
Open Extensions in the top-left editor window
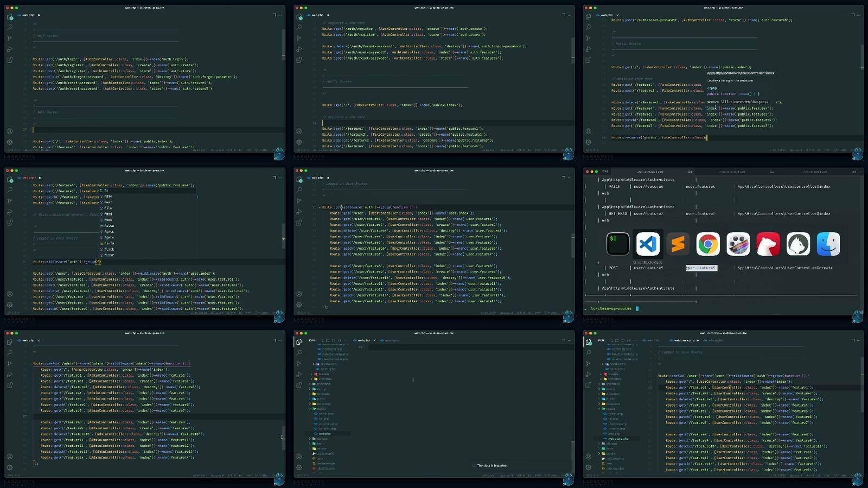[10, 60]
